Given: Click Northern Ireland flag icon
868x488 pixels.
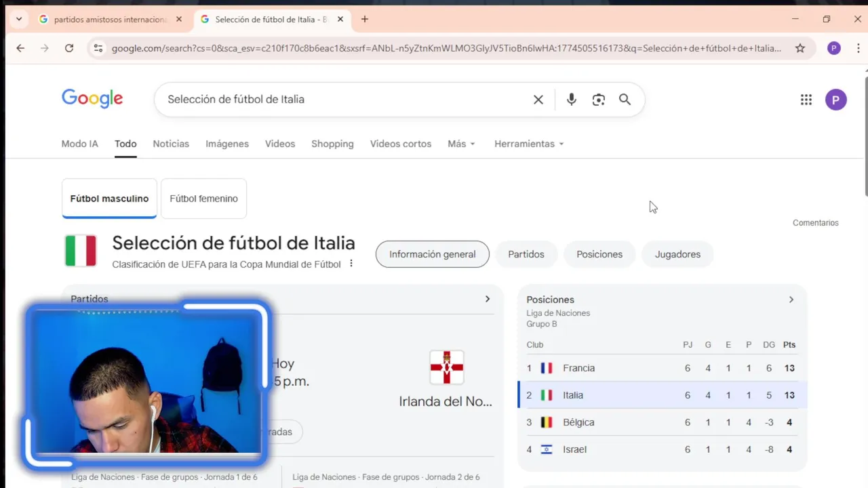Looking at the screenshot, I should 447,367.
